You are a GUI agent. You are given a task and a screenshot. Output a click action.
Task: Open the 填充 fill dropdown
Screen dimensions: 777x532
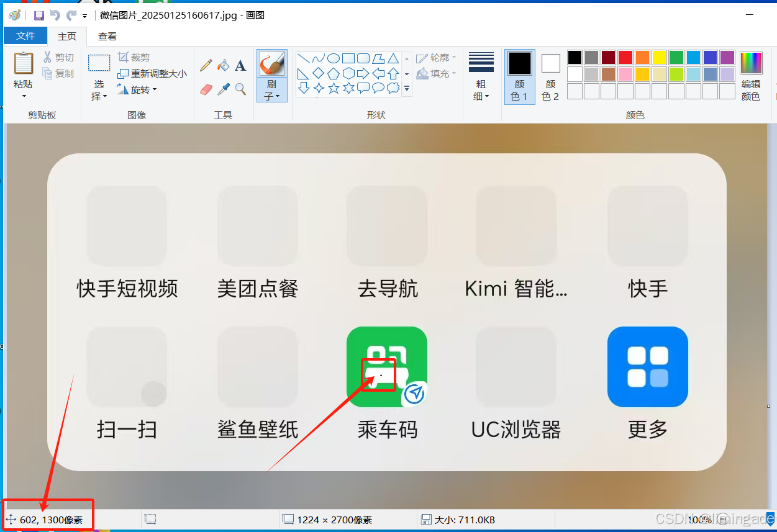[x=436, y=73]
